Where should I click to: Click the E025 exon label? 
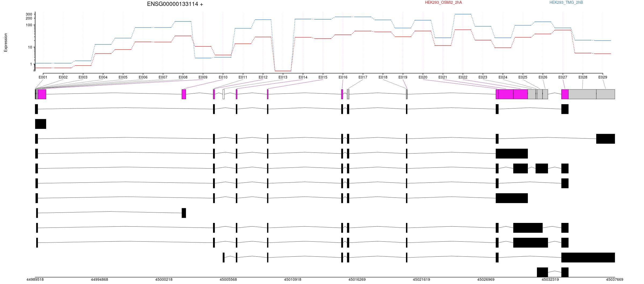pos(523,77)
